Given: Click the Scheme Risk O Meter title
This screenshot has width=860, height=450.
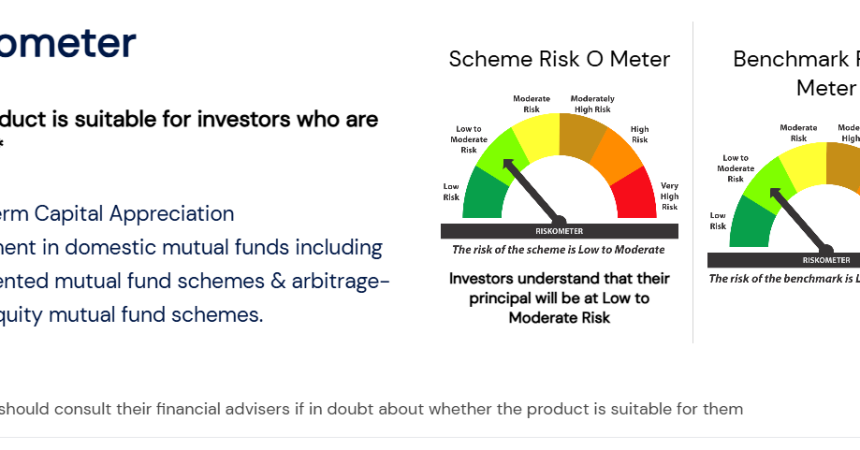Looking at the screenshot, I should pos(559,59).
